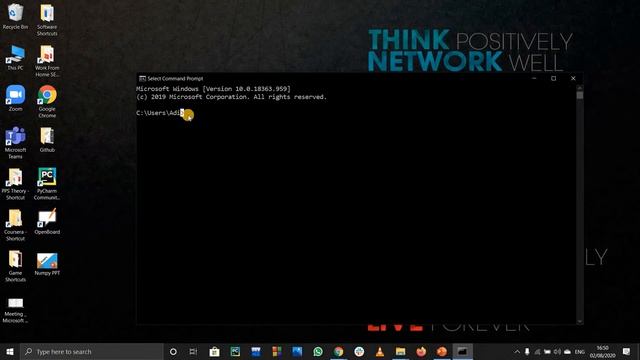Click the Microsoft Windows version line

(213, 89)
